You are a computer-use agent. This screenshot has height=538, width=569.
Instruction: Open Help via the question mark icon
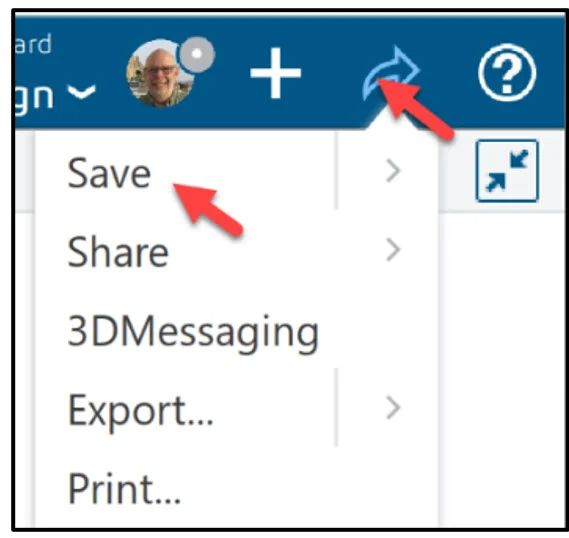[507, 73]
